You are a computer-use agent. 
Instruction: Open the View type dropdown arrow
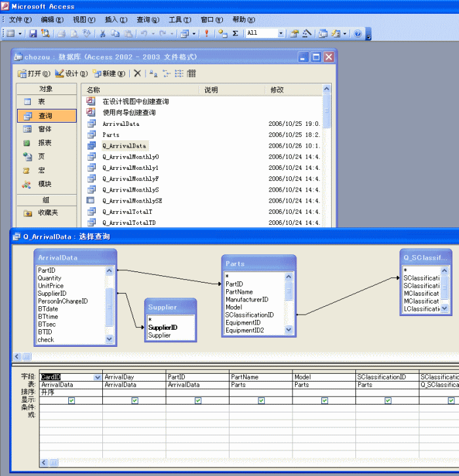[x=20, y=33]
